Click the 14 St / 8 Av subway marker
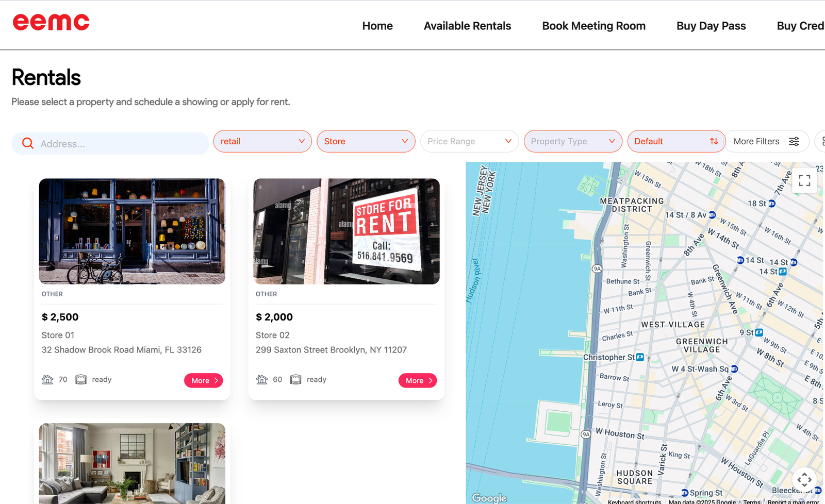 click(x=712, y=215)
